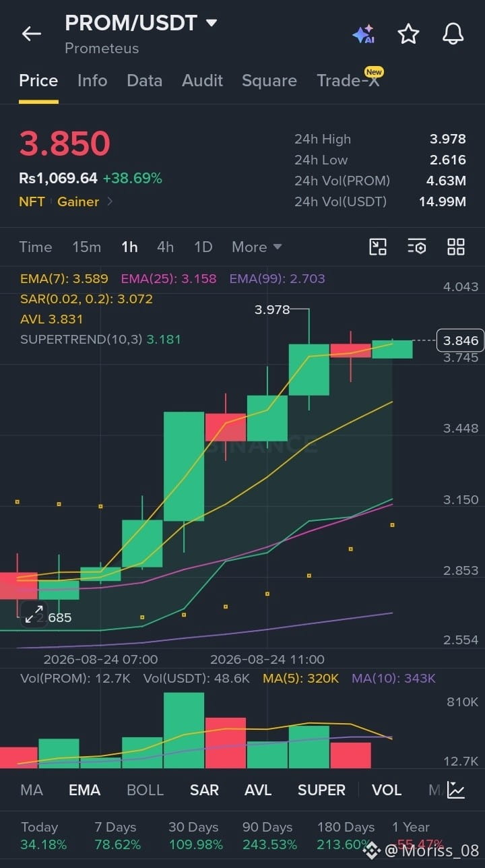
Task: Toggle the BOLL indicator
Action: (x=145, y=790)
